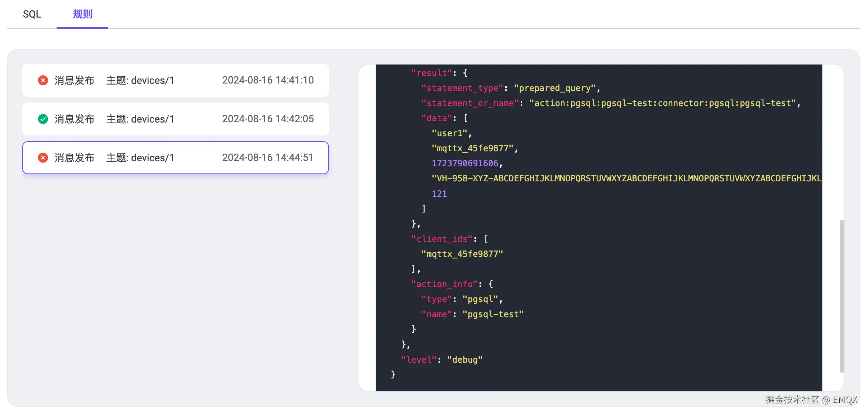Click timestamp 2024-08-16 14:44:51
The image size is (868, 415).
point(268,158)
